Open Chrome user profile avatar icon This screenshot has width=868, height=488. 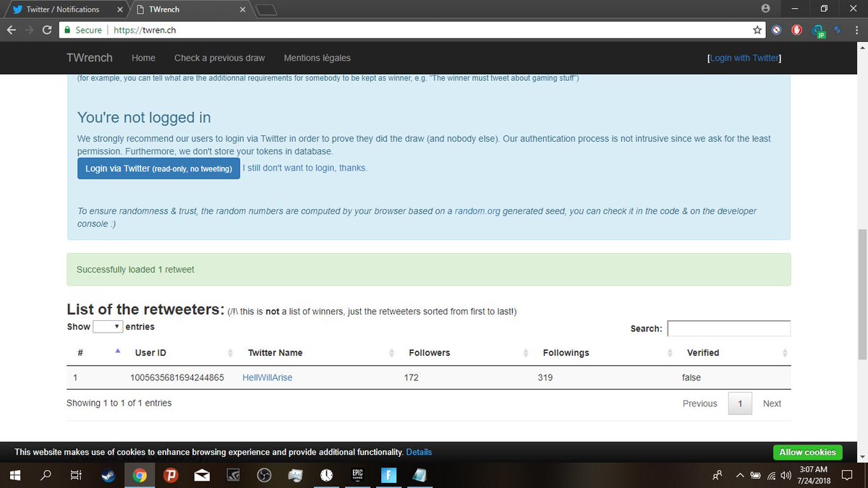pos(766,9)
